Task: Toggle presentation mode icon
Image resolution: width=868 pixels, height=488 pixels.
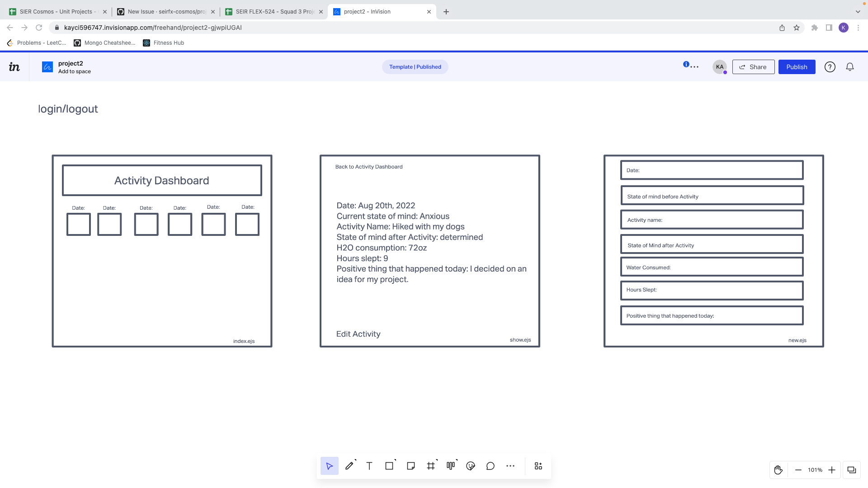Action: pos(852,470)
